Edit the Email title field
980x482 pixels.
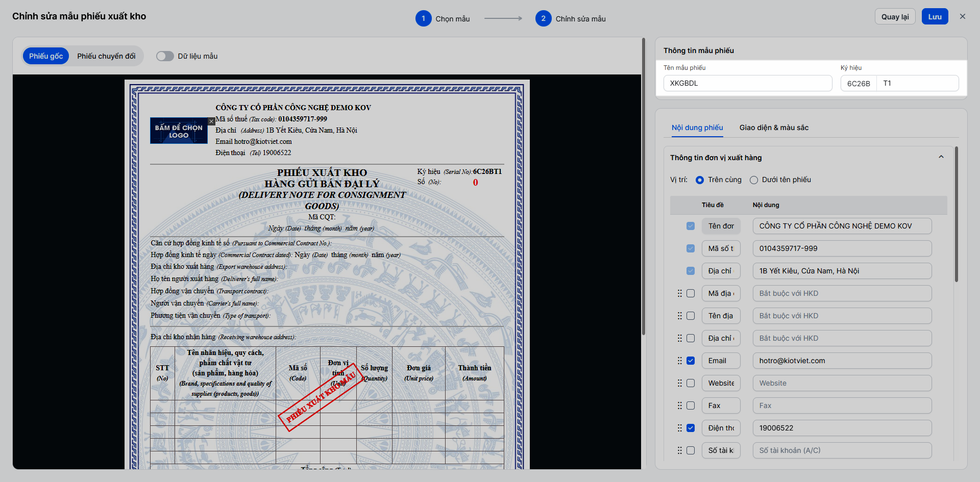[721, 361]
